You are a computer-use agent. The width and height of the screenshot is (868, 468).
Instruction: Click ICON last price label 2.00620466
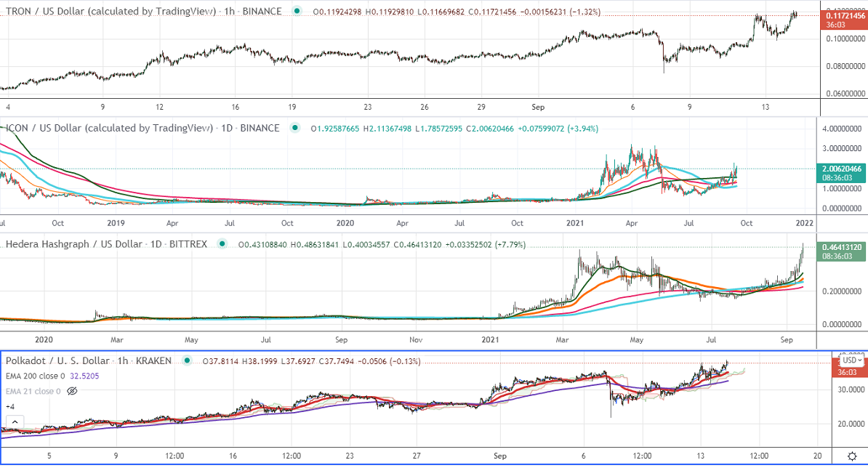pyautogui.click(x=841, y=169)
